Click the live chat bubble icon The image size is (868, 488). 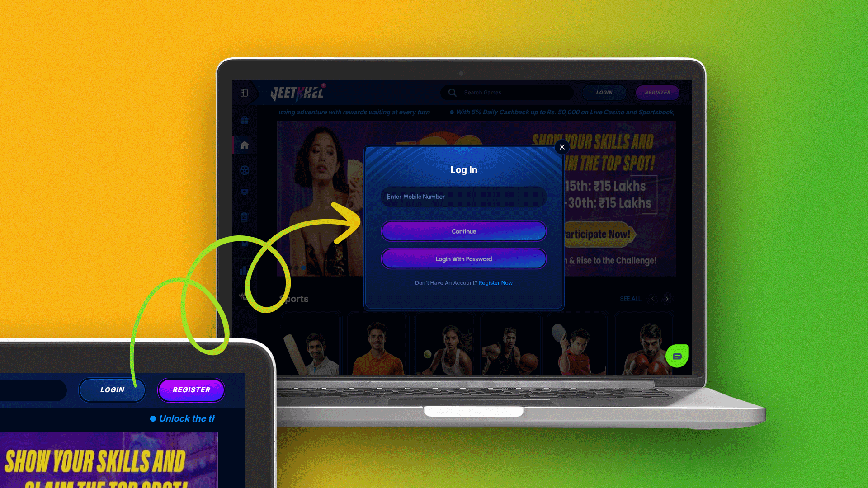coord(677,356)
